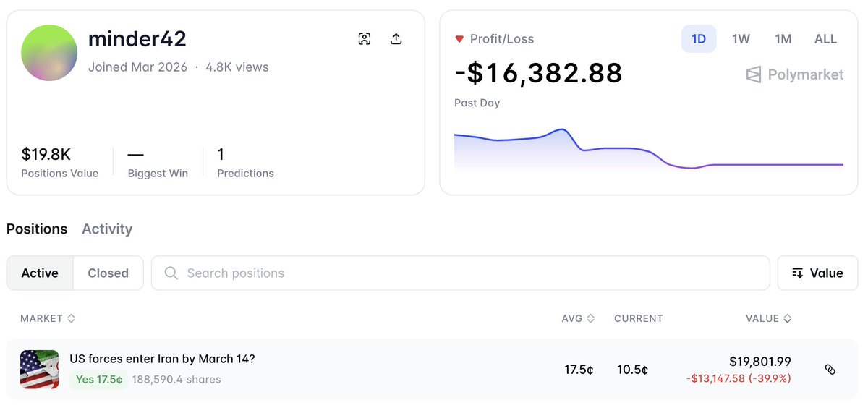Open the Value sort dropdown

click(x=817, y=273)
